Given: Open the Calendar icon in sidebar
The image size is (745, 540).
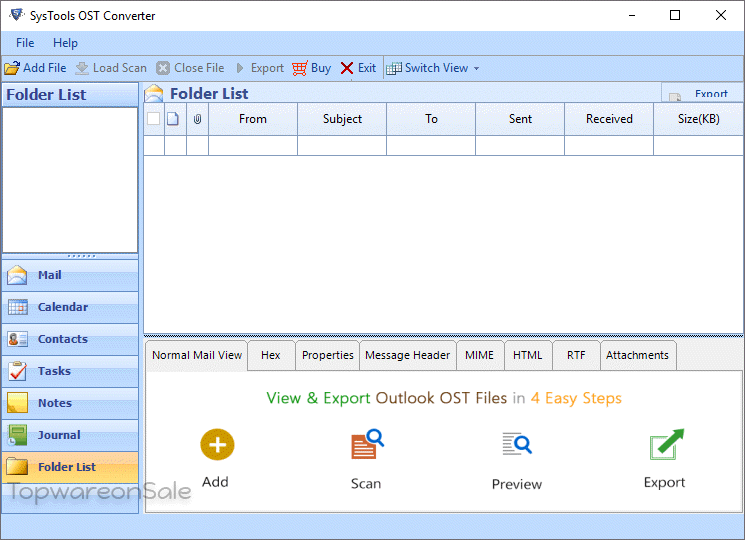Looking at the screenshot, I should tap(18, 307).
